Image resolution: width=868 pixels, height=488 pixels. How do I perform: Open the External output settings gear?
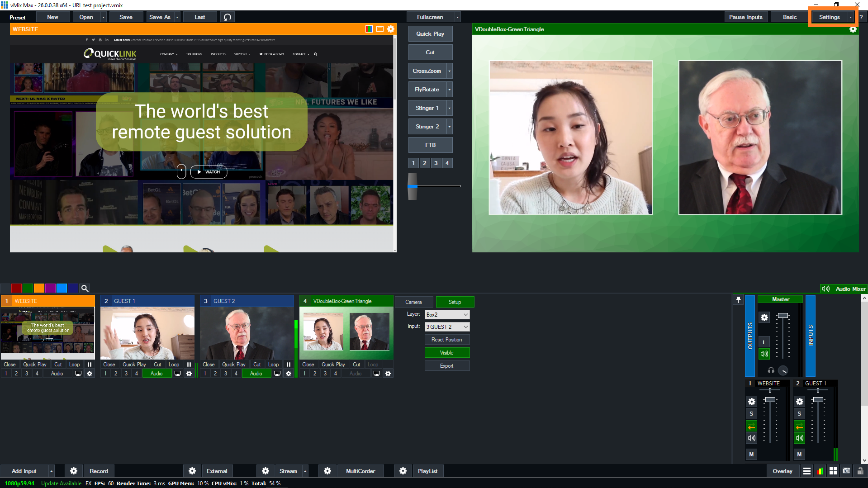coord(192,471)
